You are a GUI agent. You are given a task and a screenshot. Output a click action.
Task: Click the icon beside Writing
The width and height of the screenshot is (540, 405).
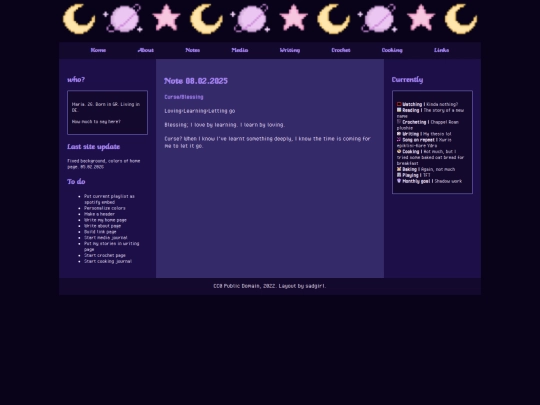[x=399, y=134]
